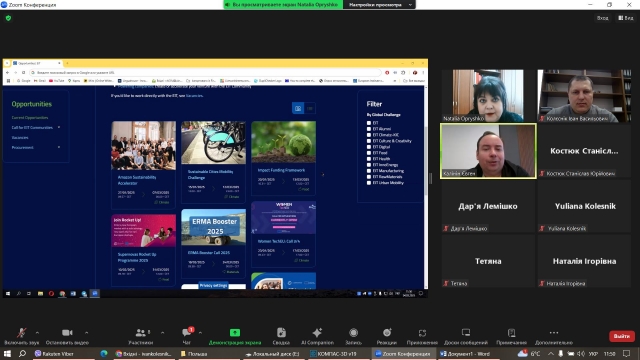Click the red Leave button
Screen dimensions: 640x360
point(622,336)
